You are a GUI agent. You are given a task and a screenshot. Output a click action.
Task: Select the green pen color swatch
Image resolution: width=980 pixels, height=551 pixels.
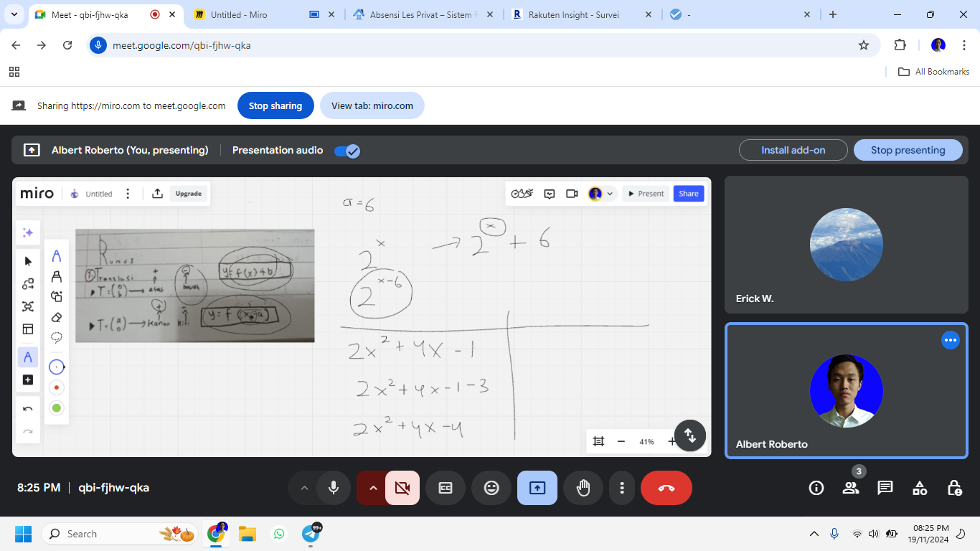(x=57, y=408)
